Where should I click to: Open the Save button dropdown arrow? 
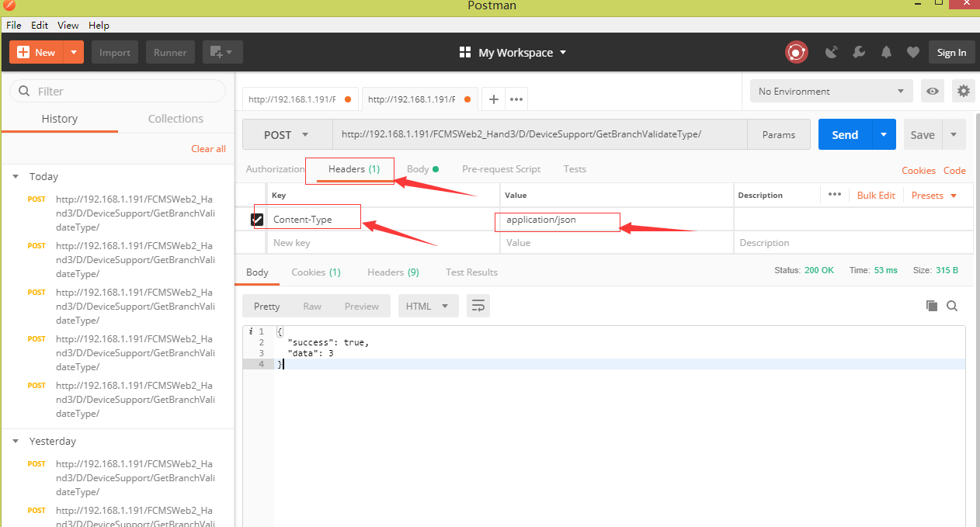954,134
